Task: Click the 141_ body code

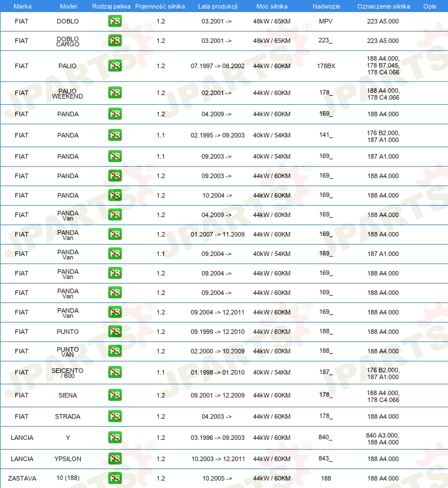Action: [326, 135]
